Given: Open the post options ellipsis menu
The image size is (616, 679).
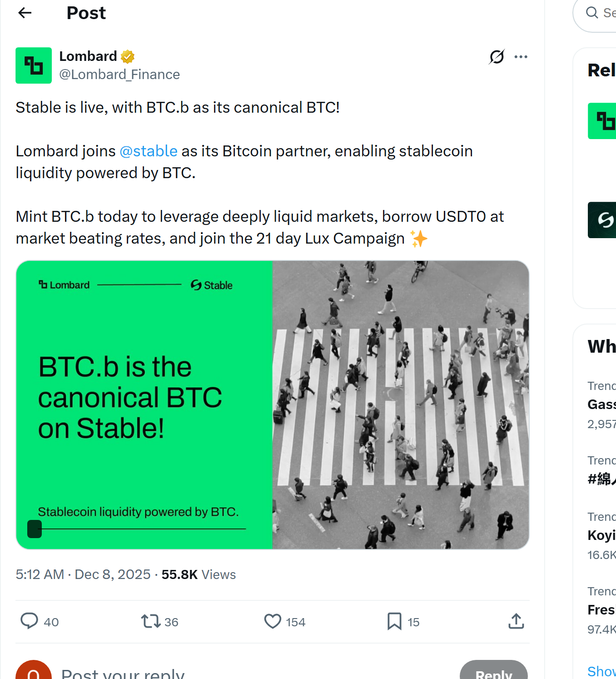Looking at the screenshot, I should (x=521, y=56).
